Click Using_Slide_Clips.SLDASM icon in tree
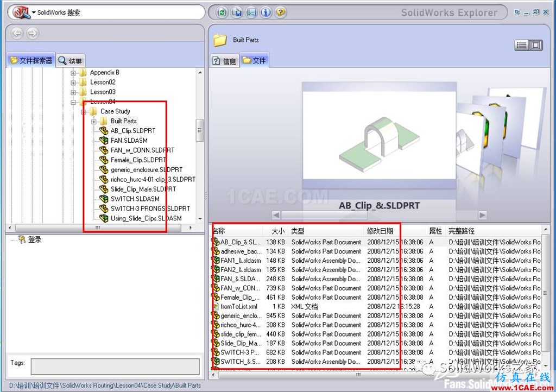This screenshot has width=556, height=392. tap(104, 218)
